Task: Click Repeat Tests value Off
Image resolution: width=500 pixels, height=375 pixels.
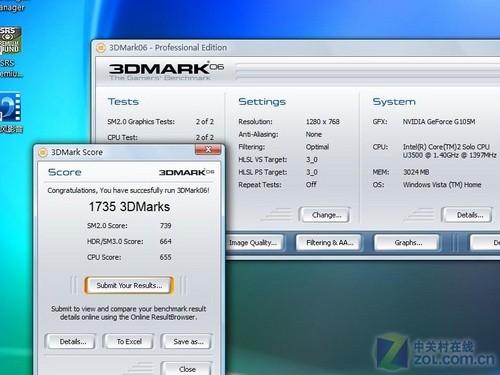Action: [x=311, y=185]
